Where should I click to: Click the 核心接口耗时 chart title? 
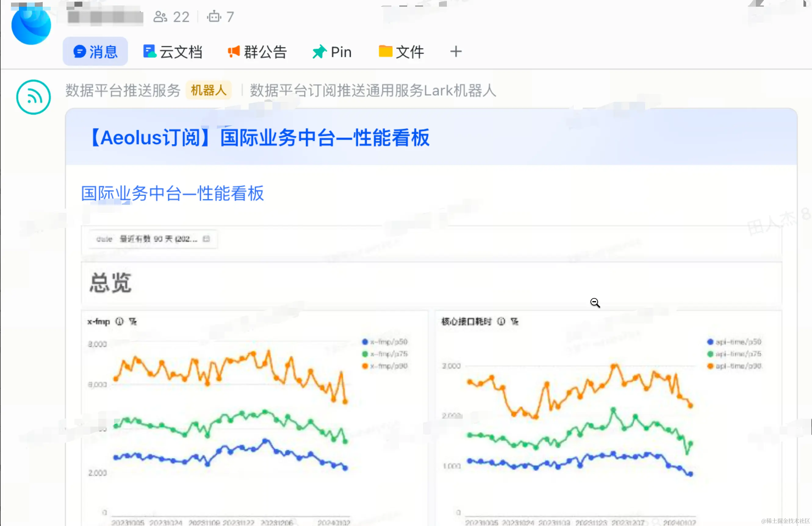pos(466,322)
